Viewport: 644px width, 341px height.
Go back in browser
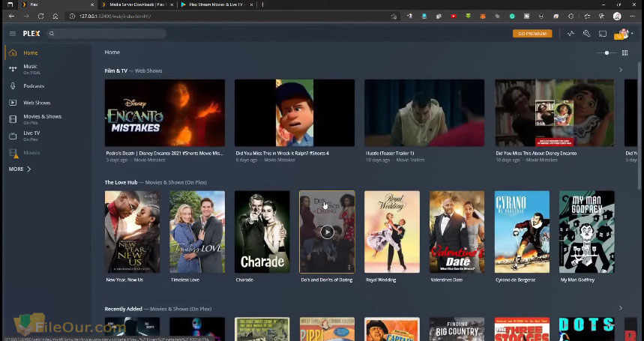click(x=11, y=16)
